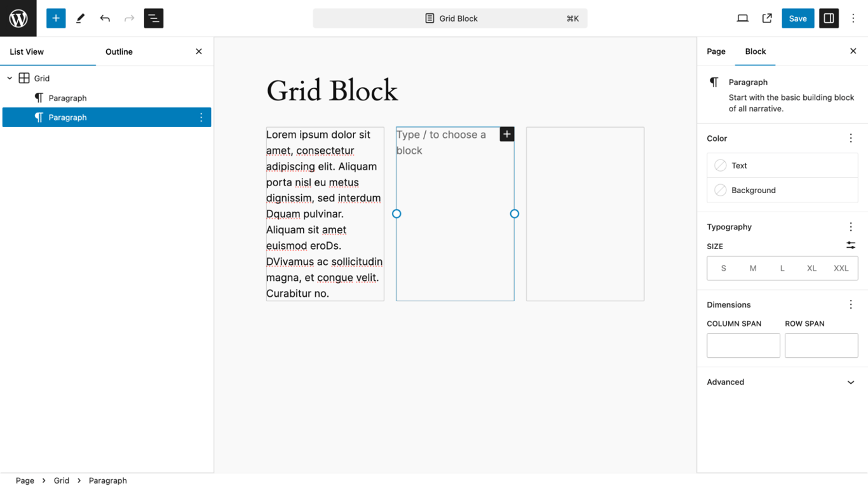The image size is (868, 488).
Task: Open options menu for selected Paragraph
Action: coord(201,117)
